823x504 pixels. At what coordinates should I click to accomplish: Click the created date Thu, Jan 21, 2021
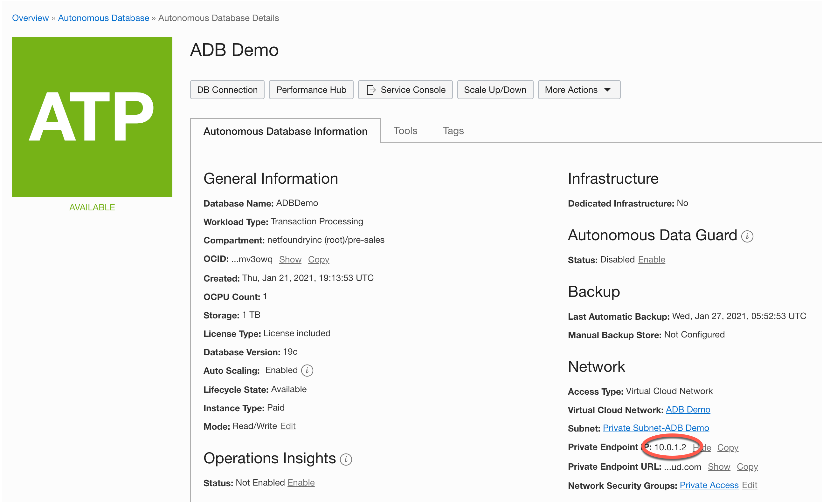pyautogui.click(x=308, y=278)
